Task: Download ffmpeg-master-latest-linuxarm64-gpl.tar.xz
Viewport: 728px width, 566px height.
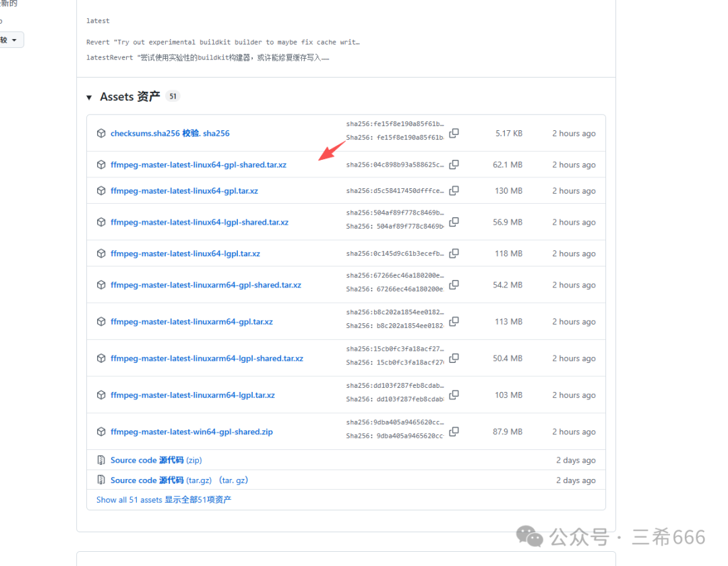Action: click(191, 322)
